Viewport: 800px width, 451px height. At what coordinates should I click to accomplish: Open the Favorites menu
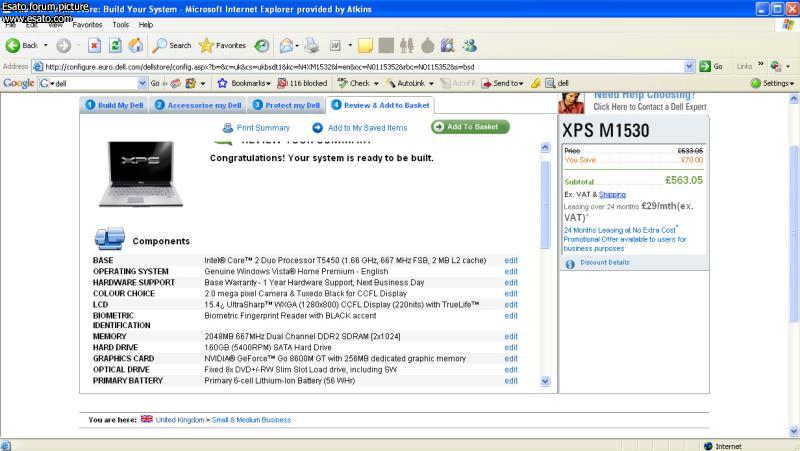point(87,24)
